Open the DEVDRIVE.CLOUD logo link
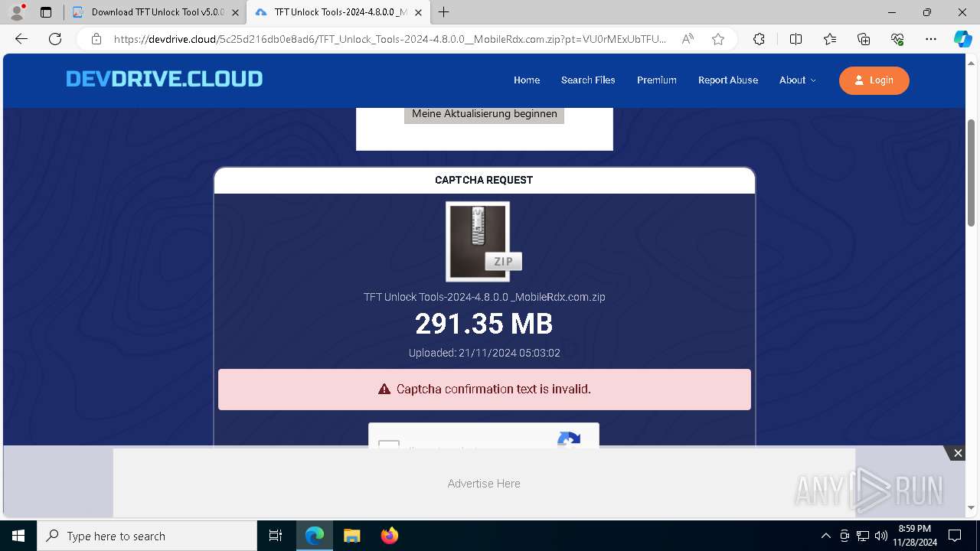This screenshot has height=551, width=980. [x=165, y=79]
